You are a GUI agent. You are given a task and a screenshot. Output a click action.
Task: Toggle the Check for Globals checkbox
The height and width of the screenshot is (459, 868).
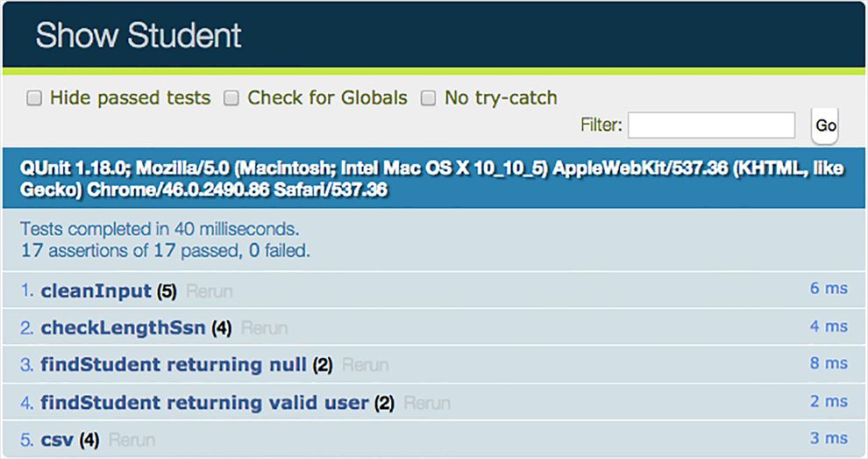tap(231, 98)
